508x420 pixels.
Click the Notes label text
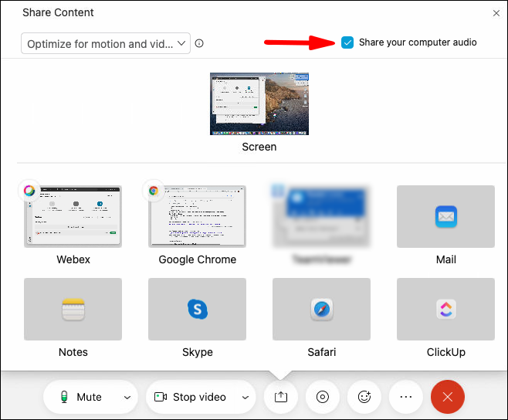pyautogui.click(x=73, y=352)
